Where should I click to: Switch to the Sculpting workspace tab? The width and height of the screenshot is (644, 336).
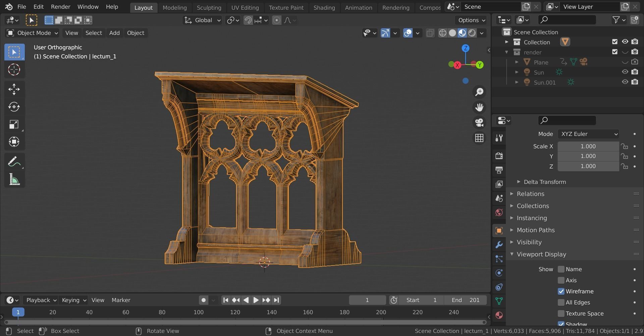(209, 7)
